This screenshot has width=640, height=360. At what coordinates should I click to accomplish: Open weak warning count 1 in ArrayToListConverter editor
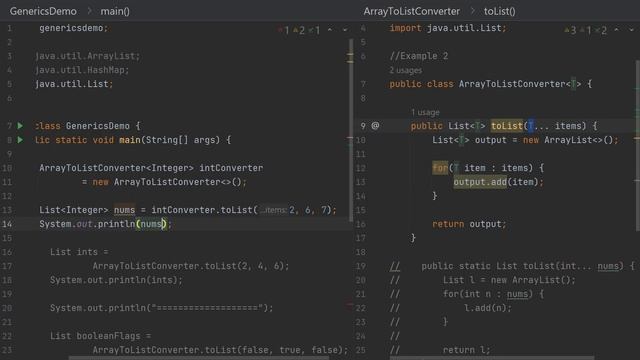pos(586,30)
